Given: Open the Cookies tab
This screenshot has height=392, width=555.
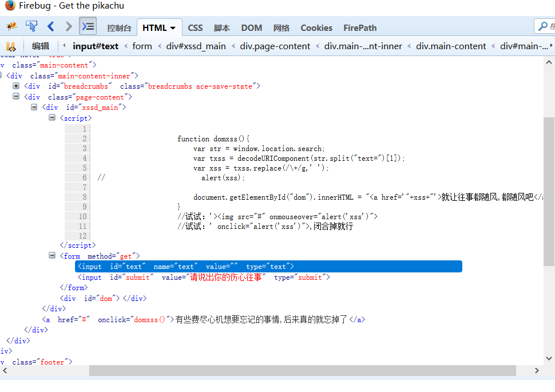Looking at the screenshot, I should click(316, 28).
